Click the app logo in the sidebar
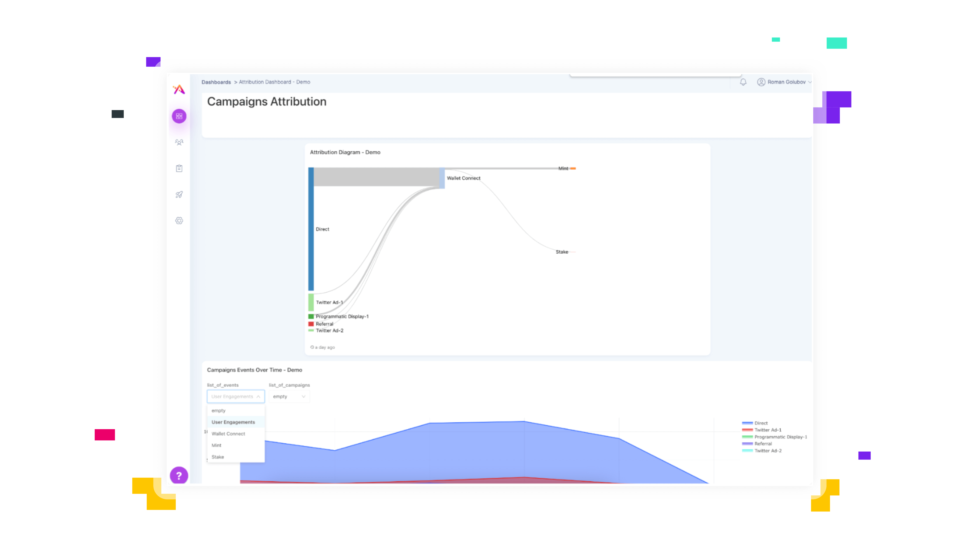The width and height of the screenshot is (980, 560). click(179, 90)
